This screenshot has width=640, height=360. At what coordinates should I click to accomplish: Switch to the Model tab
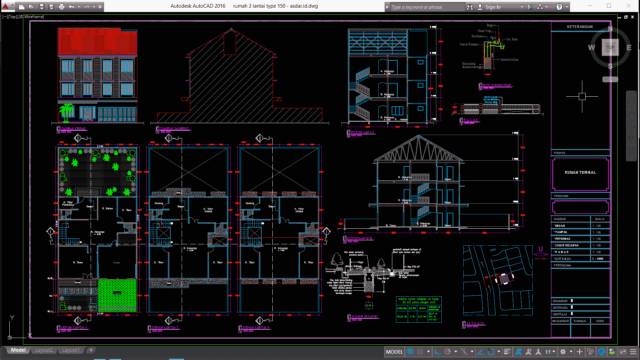(18, 350)
